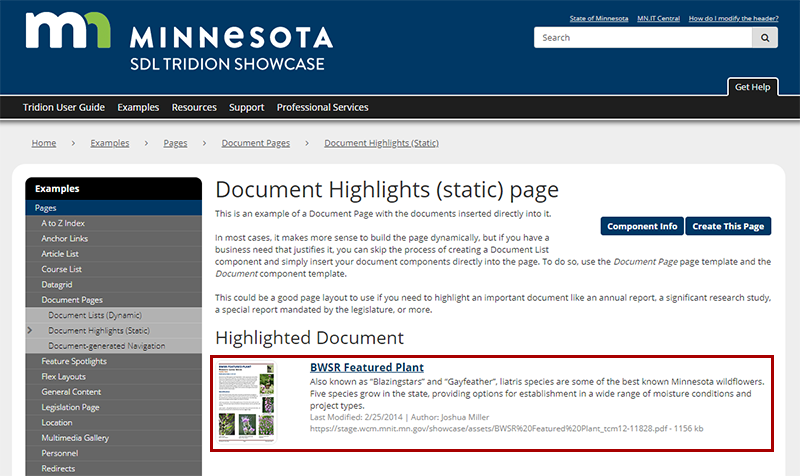Click the search magnifier icon
Image resolution: width=800 pixels, height=476 pixels.
pyautogui.click(x=765, y=38)
